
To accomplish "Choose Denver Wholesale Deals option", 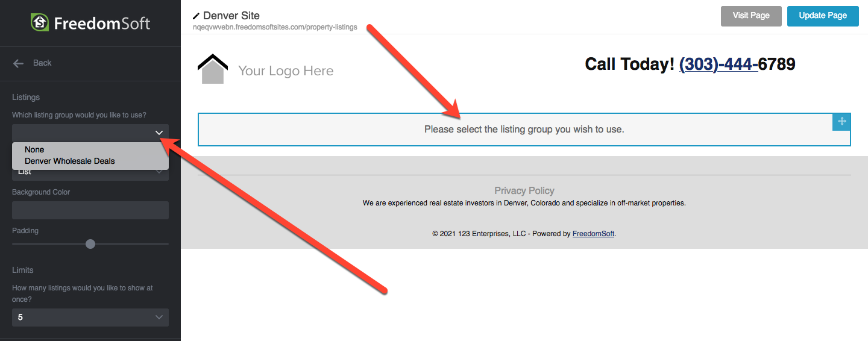I will point(70,161).
